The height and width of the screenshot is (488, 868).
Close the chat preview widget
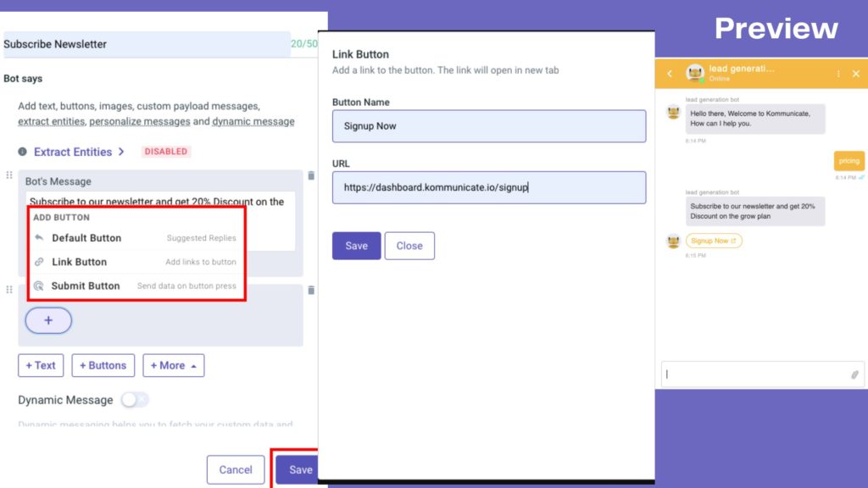pos(856,74)
